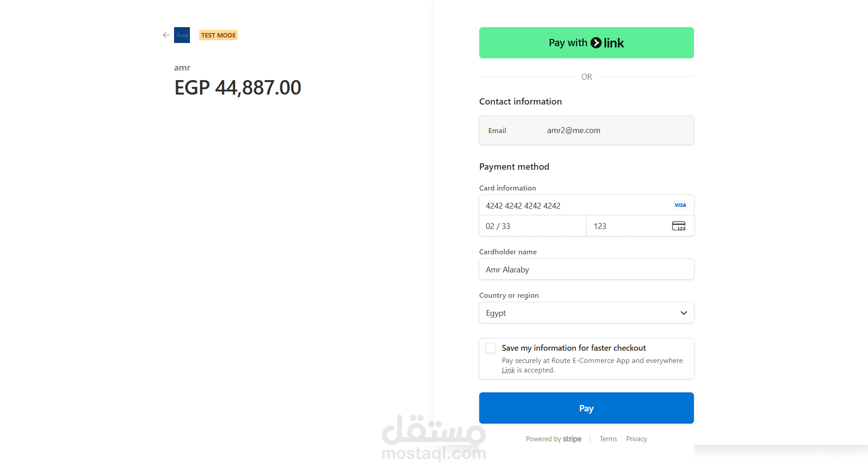
Task: Open the Privacy link
Action: (x=636, y=439)
